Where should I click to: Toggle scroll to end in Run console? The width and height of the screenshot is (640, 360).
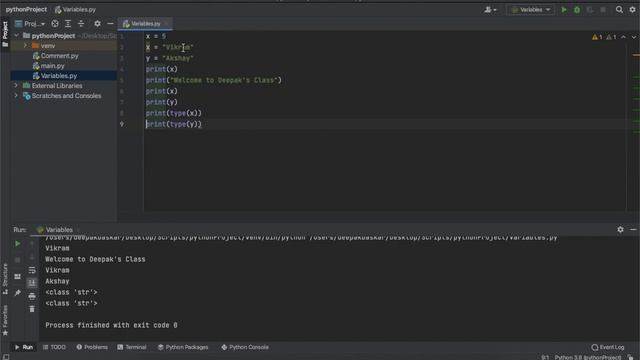pos(32,282)
